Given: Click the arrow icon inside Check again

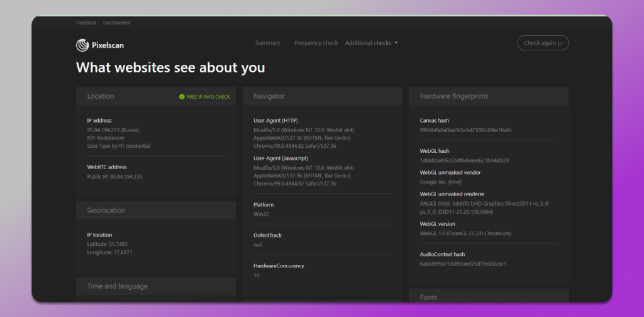Looking at the screenshot, I should 560,43.
